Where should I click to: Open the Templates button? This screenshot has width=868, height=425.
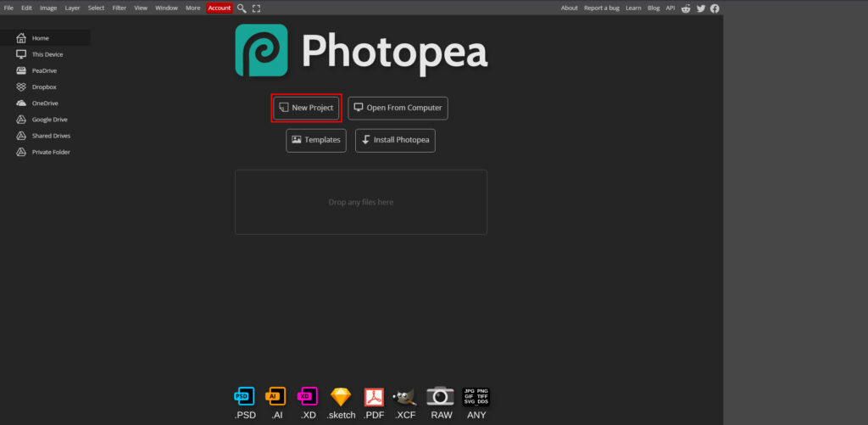pos(316,140)
